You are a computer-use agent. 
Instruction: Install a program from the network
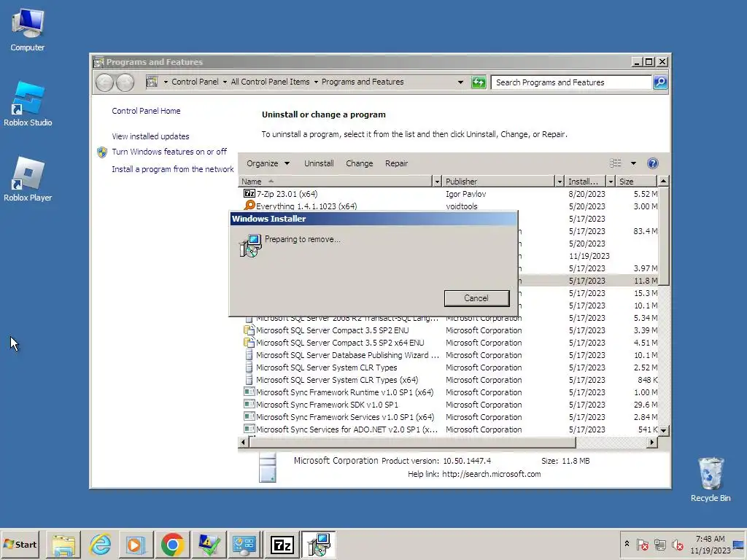pyautogui.click(x=172, y=169)
